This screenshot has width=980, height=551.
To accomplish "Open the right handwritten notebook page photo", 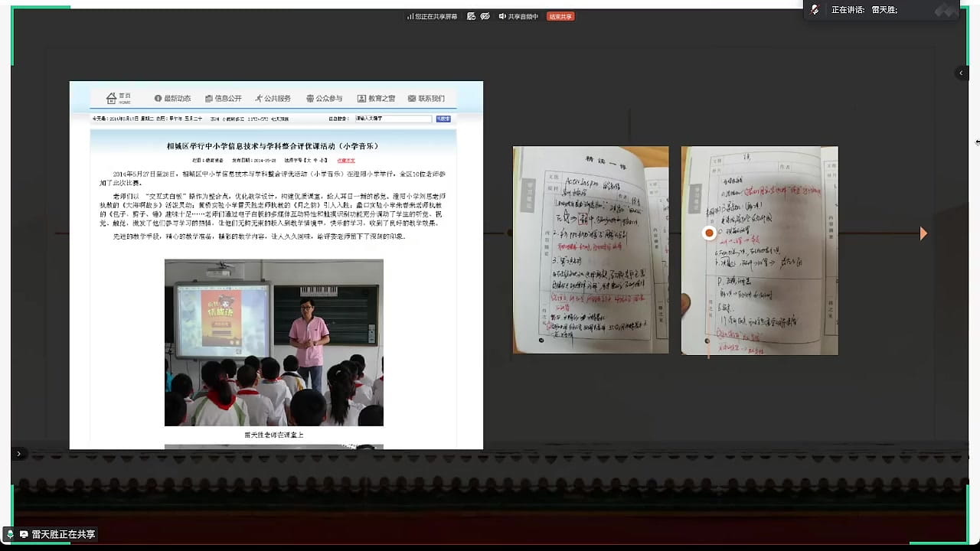I will 759,250.
